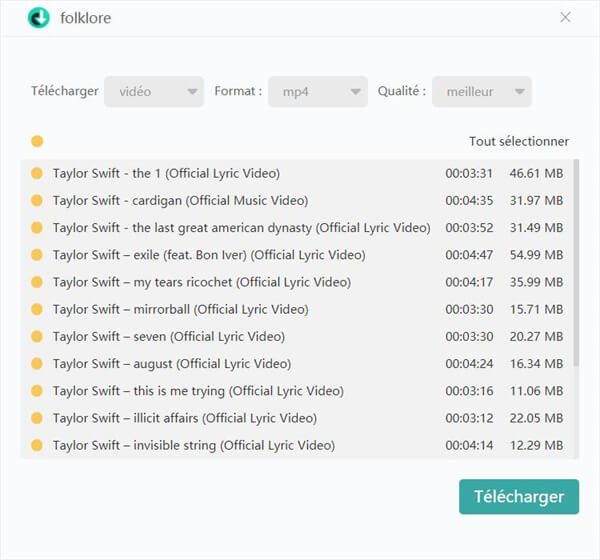The width and height of the screenshot is (600, 560).
Task: Select illicit affairs title
Action: (185, 418)
